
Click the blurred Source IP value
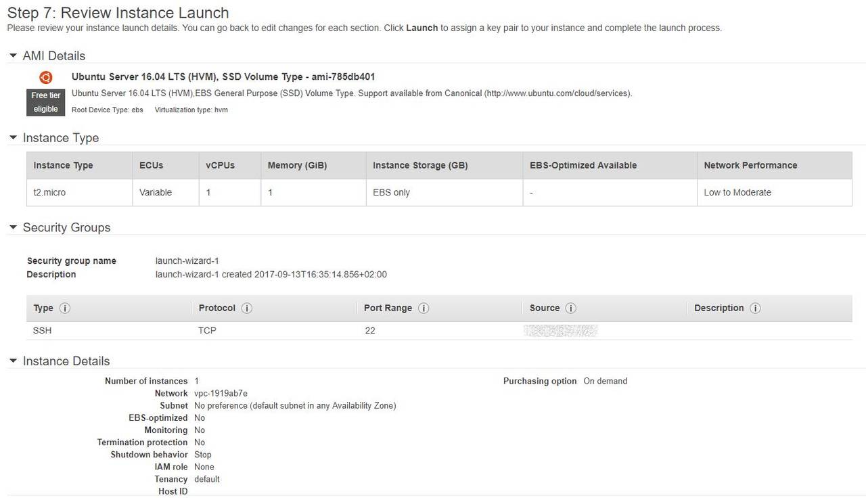tap(561, 330)
